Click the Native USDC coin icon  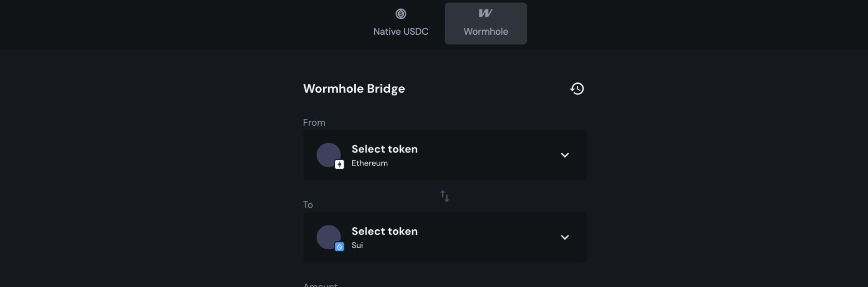click(401, 14)
